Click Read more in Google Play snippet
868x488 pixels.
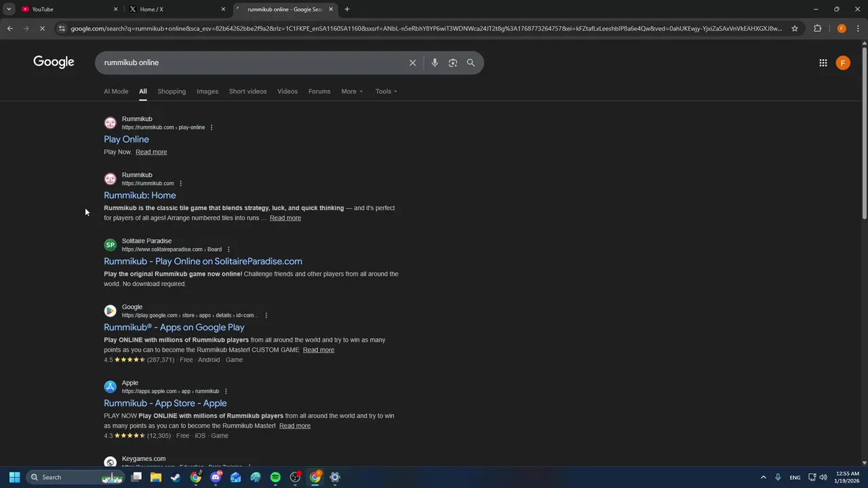click(318, 350)
